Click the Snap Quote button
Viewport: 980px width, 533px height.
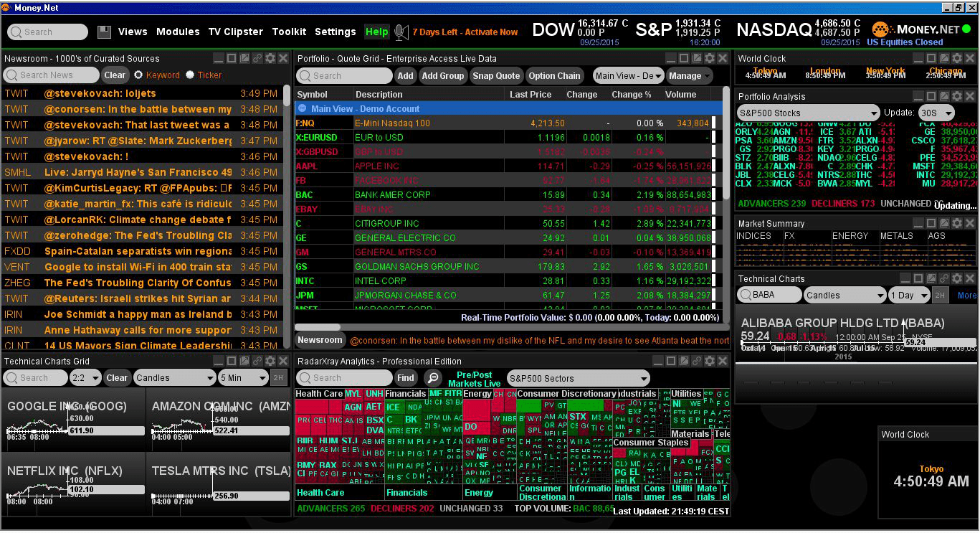(496, 75)
